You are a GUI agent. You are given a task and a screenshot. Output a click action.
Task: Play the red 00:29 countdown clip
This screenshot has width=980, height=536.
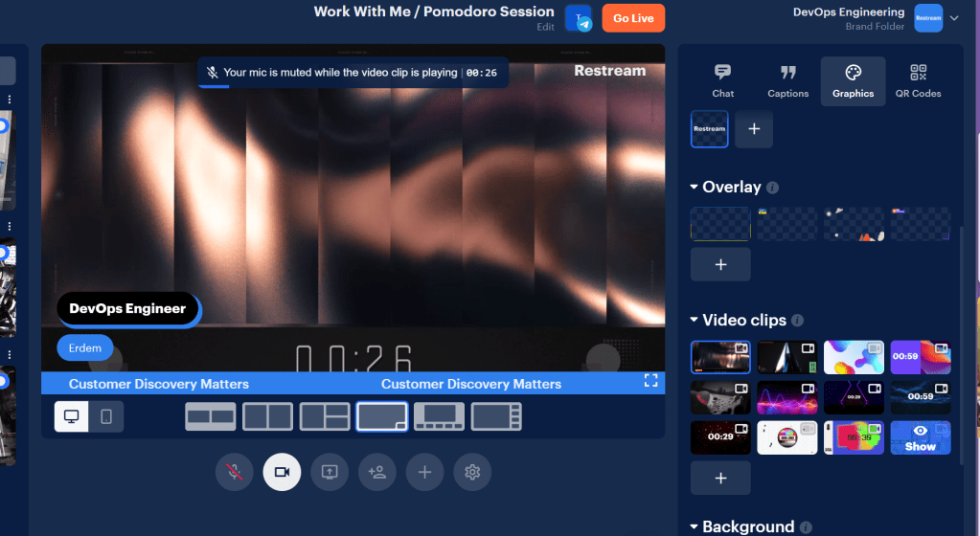[x=720, y=437]
